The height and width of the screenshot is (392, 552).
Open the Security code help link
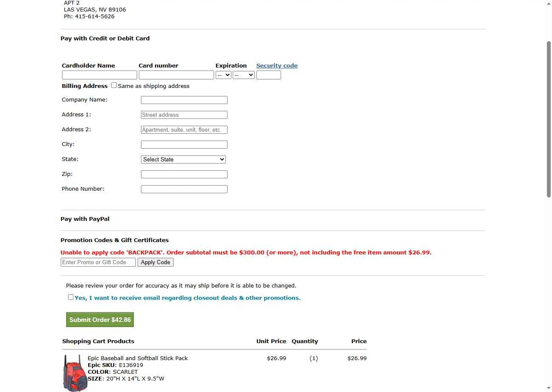277,66
